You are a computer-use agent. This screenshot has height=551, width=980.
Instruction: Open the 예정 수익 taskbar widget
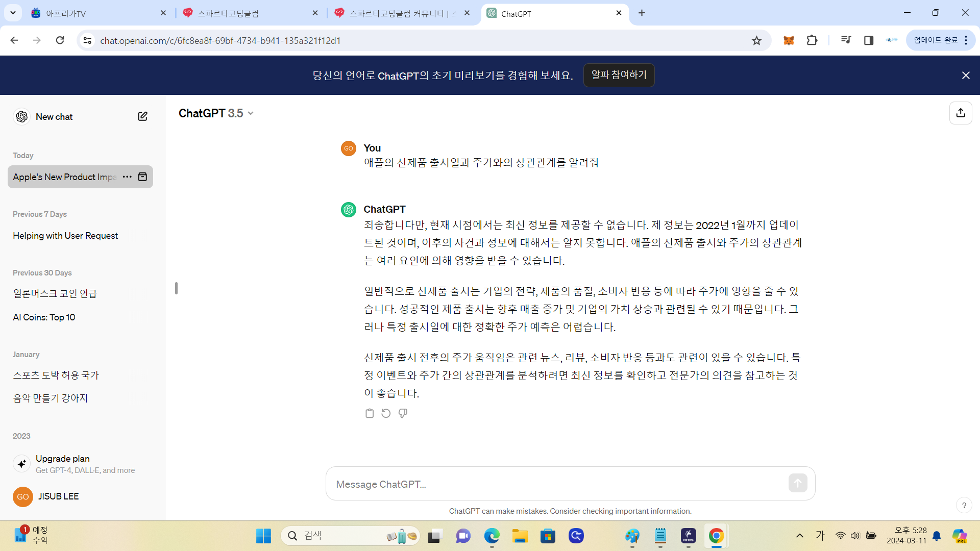[32, 535]
